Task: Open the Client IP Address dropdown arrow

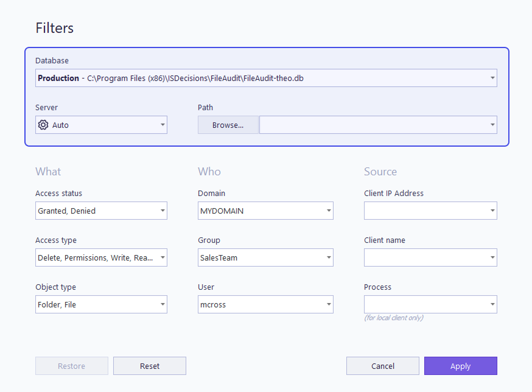Action: pos(492,211)
